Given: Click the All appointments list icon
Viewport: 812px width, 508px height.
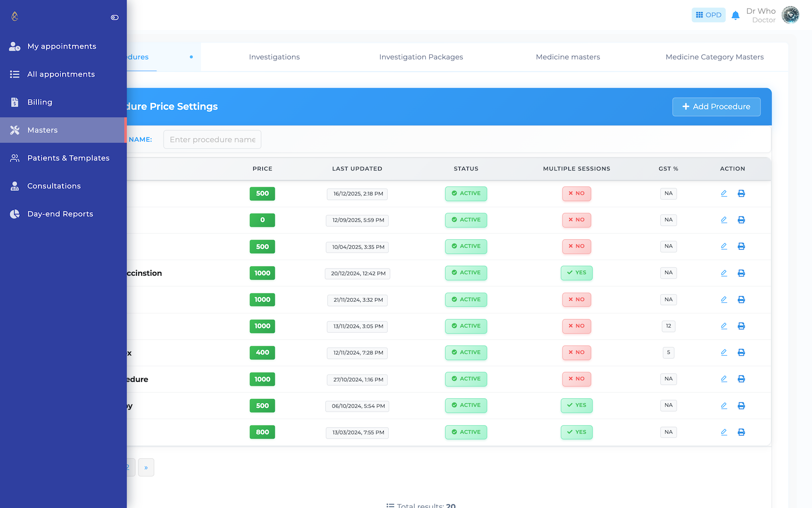Looking at the screenshot, I should (x=14, y=74).
